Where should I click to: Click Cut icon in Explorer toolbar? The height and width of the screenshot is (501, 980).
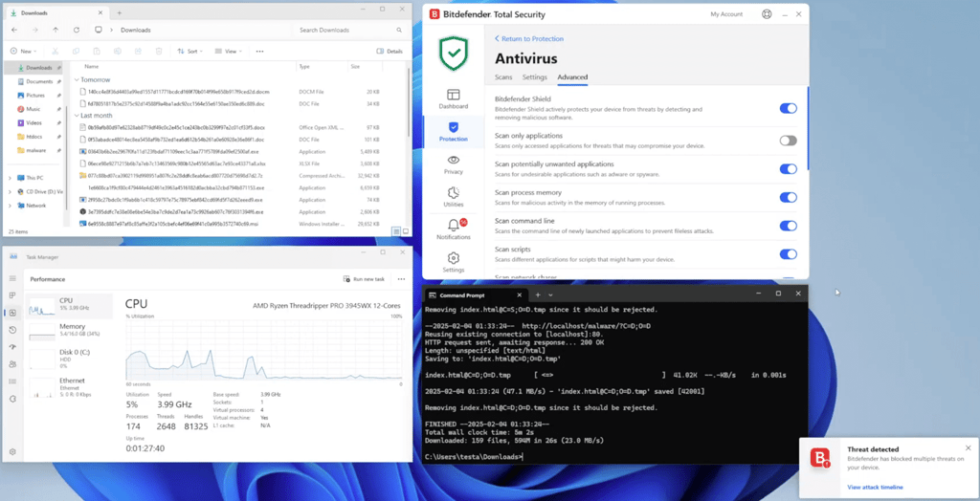55,52
